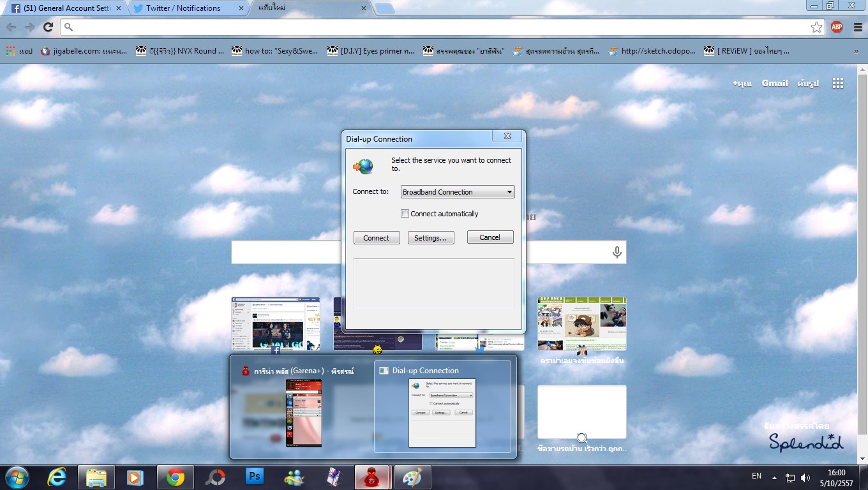Open Windows Explorer from the taskbar
Image resolution: width=868 pixels, height=490 pixels.
96,477
